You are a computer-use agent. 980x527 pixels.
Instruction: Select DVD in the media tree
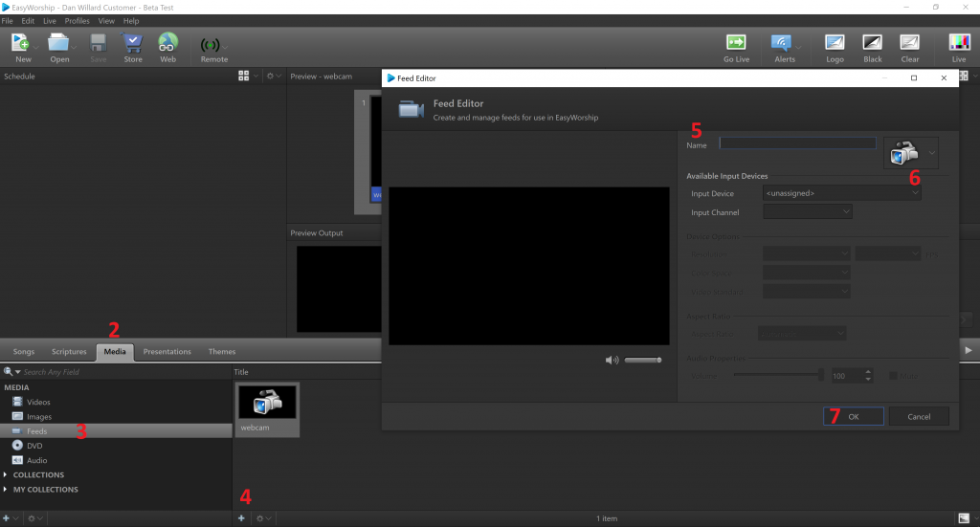(34, 446)
